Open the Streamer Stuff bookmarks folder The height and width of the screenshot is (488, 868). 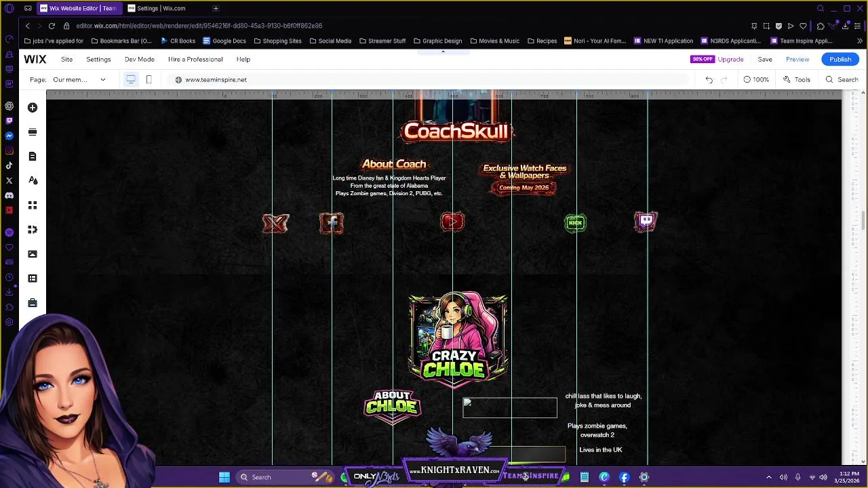pos(382,41)
